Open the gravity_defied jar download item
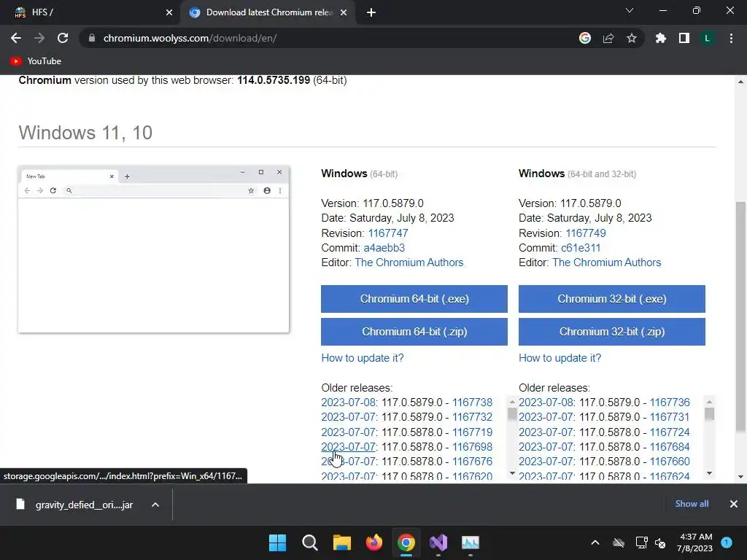 point(74,505)
